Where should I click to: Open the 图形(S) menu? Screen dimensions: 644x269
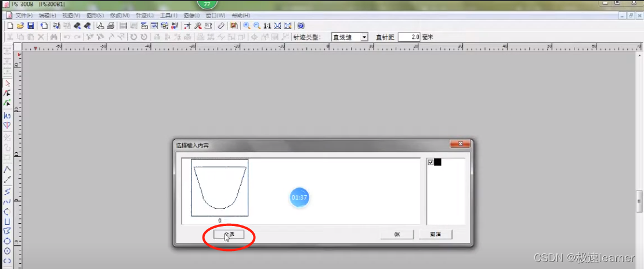pyautogui.click(x=96, y=15)
